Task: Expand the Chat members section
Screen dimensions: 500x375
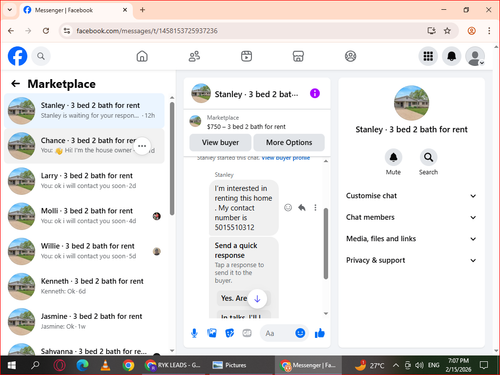Action: click(411, 217)
